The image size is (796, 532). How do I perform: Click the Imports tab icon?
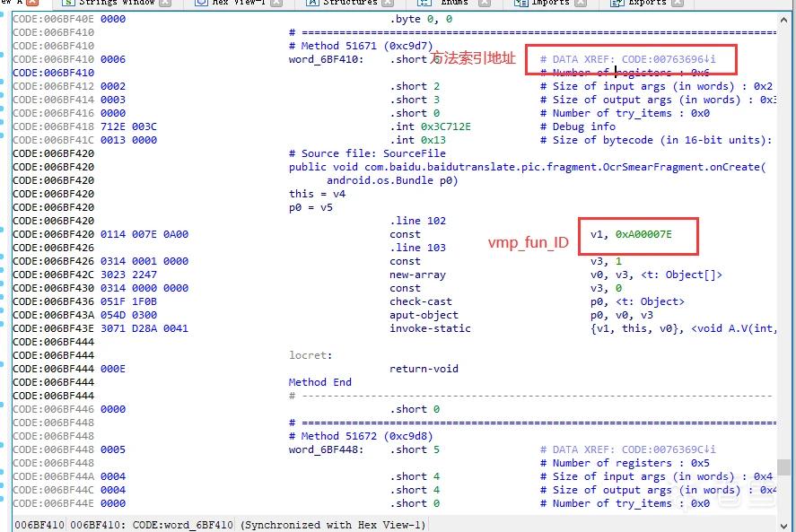pos(520,3)
